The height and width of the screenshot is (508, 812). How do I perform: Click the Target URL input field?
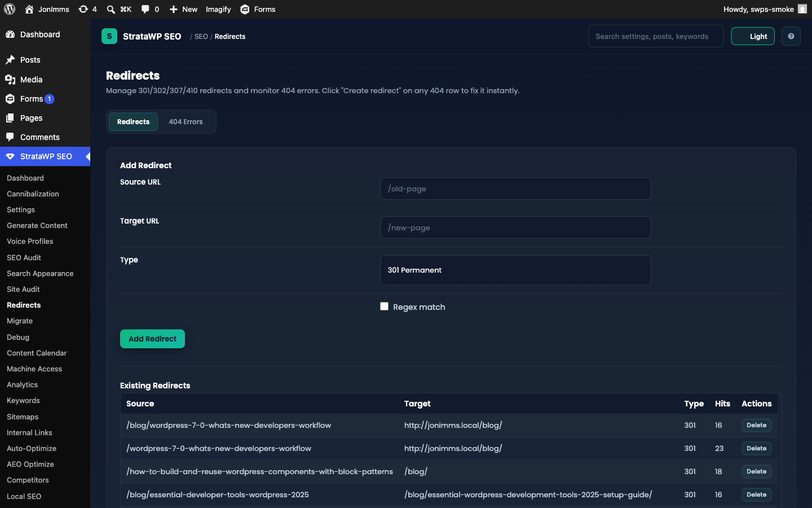click(x=515, y=227)
